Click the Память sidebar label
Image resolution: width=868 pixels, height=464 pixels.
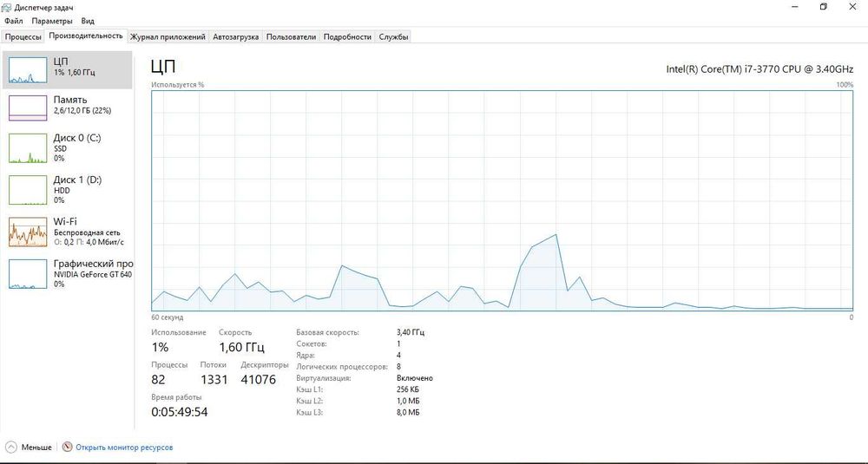(69, 100)
